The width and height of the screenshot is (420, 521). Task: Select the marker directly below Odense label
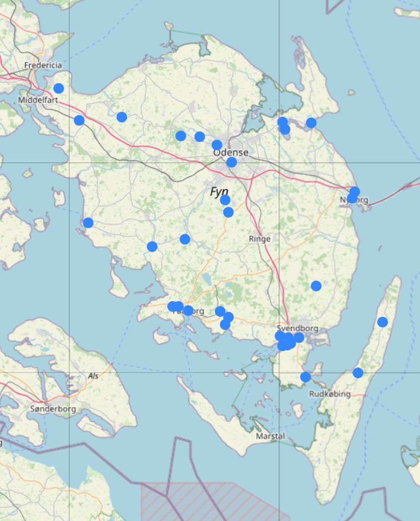point(232,162)
